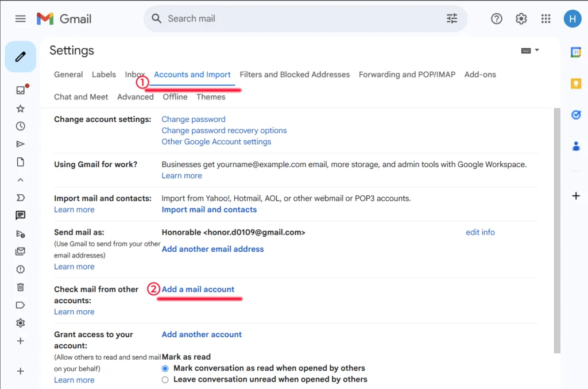The width and height of the screenshot is (588, 389).
Task: Open Contacts in the side panel
Action: pos(575,146)
